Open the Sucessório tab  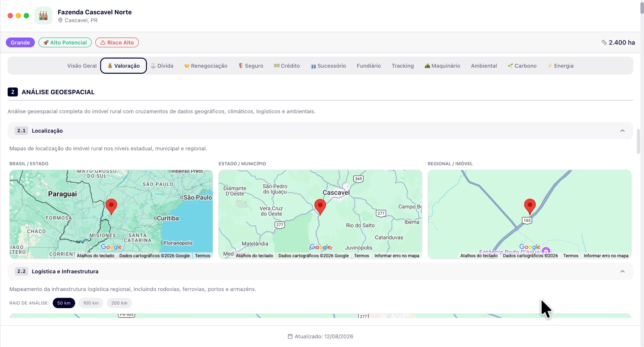point(328,66)
